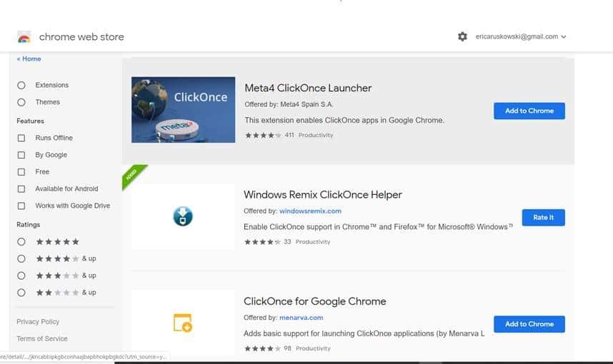Check Works with Google Drive
The height and width of the screenshot is (364, 613).
click(21, 206)
